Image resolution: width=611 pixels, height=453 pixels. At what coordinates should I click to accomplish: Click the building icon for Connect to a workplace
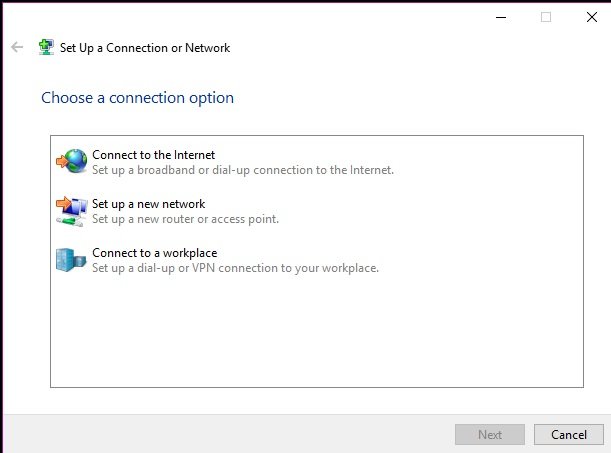(x=71, y=260)
